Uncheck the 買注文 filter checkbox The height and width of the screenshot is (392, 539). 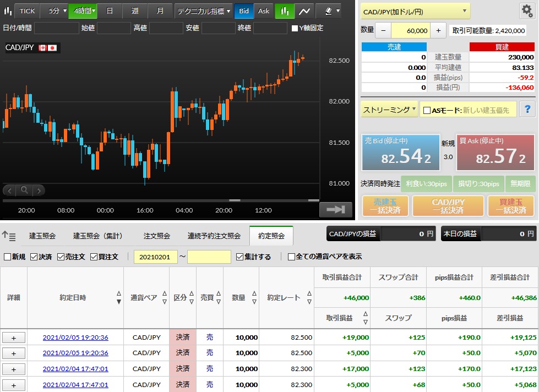(94, 257)
